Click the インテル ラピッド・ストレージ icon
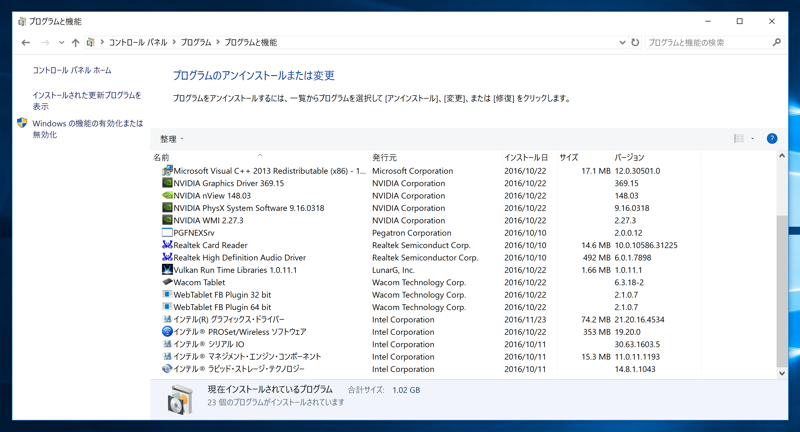800x432 pixels. 167,369
